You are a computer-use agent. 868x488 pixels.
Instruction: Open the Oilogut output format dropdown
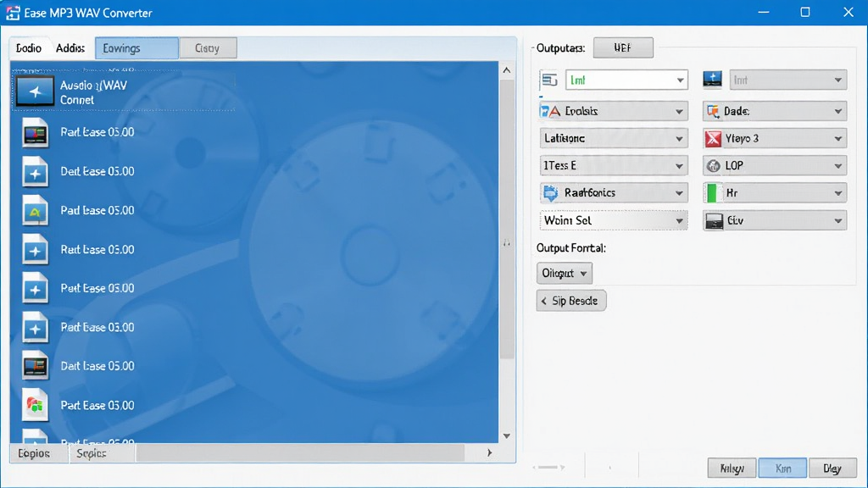[x=564, y=274]
